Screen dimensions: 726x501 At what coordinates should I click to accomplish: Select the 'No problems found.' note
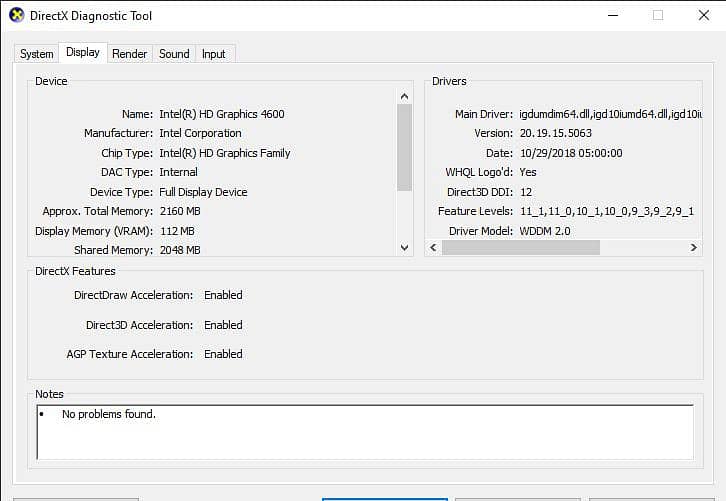(109, 414)
